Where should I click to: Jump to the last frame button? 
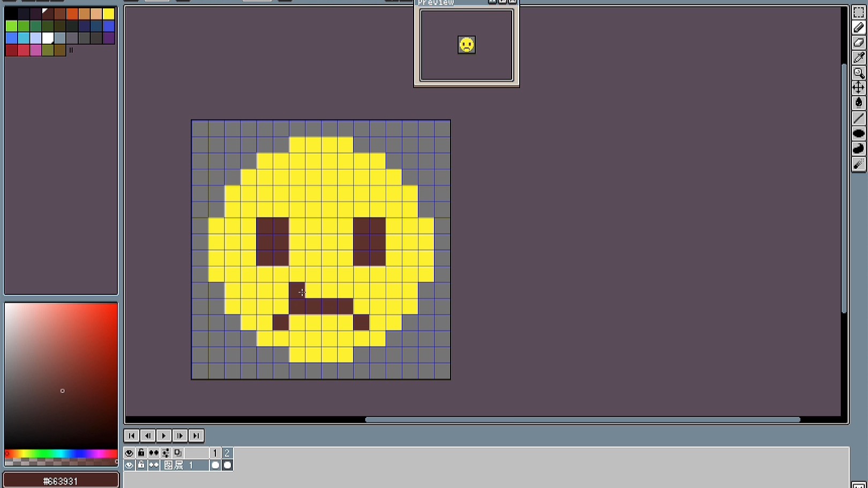click(x=196, y=436)
